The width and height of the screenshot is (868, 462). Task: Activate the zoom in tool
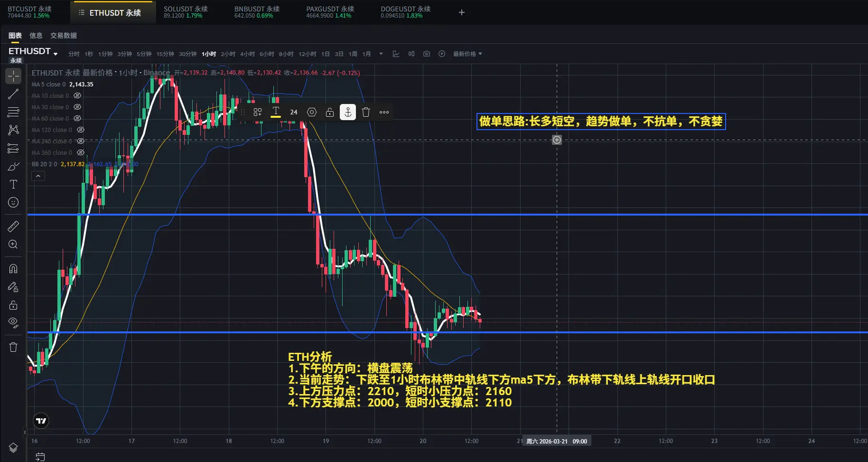13,245
